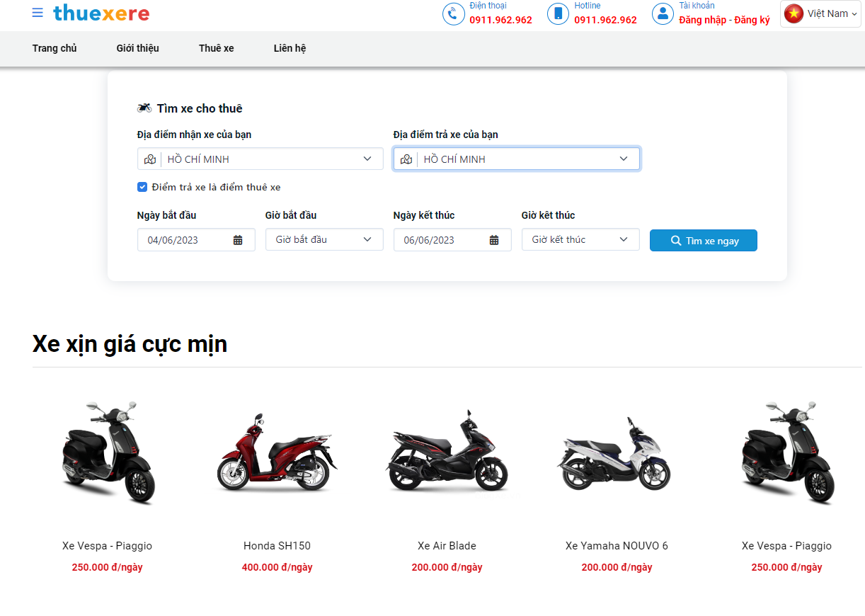Click the 'Đăng nhập - Đăng ký' link
The image size is (865, 616).
coord(724,21)
